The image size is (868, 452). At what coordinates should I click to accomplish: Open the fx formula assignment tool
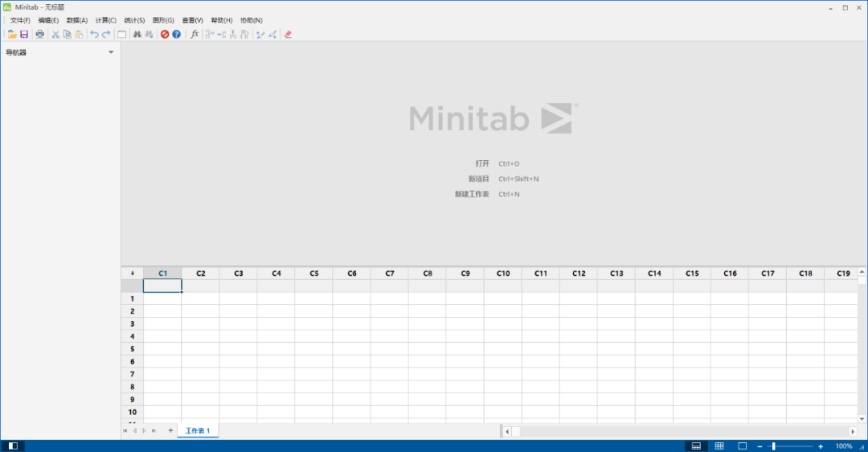[x=194, y=35]
